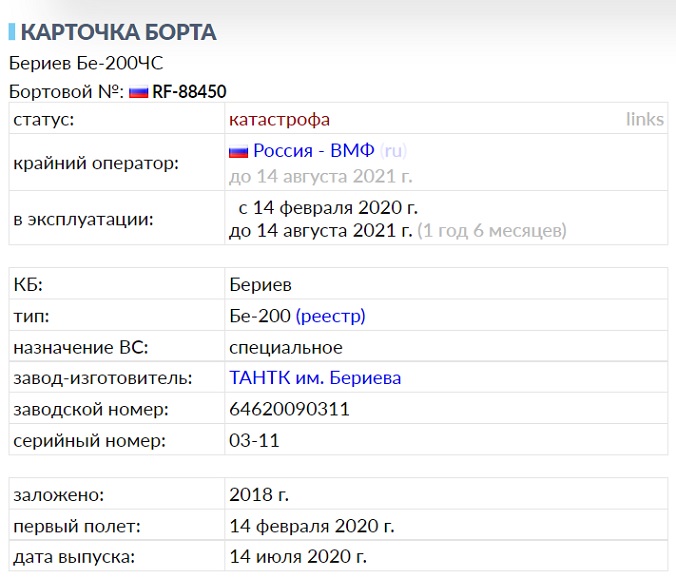This screenshot has height=578, width=676.
Task: Click the Russian flag beside Россия - ВМФ
Action: 238,152
